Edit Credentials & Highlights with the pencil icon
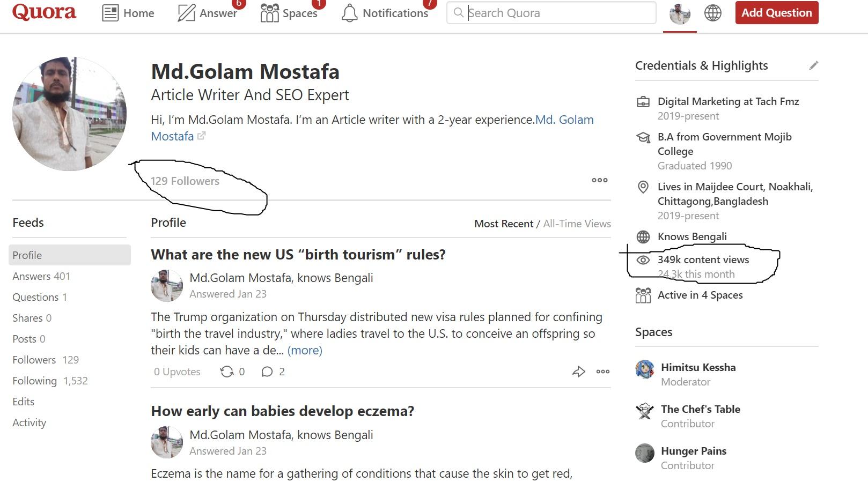 click(x=813, y=65)
